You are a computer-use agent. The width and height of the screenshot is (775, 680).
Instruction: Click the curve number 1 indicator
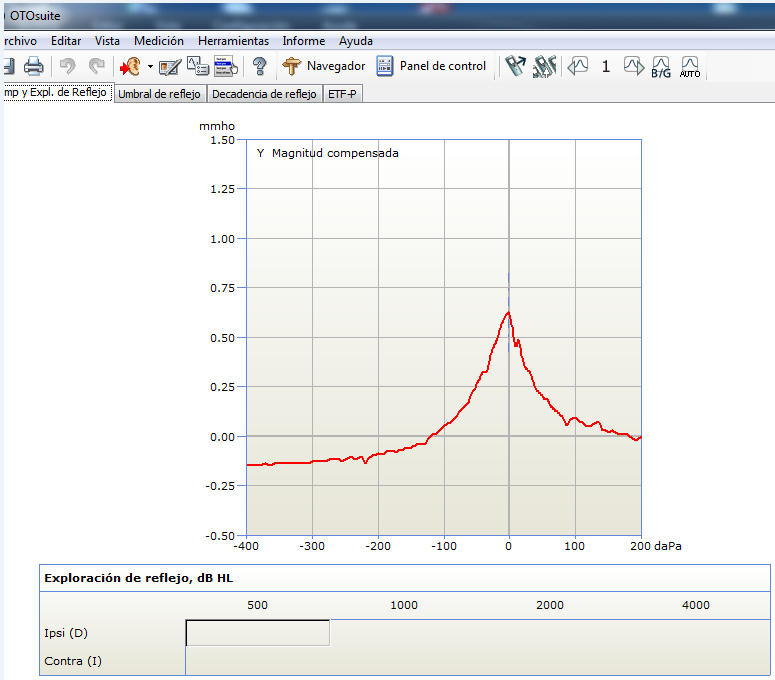pos(605,66)
